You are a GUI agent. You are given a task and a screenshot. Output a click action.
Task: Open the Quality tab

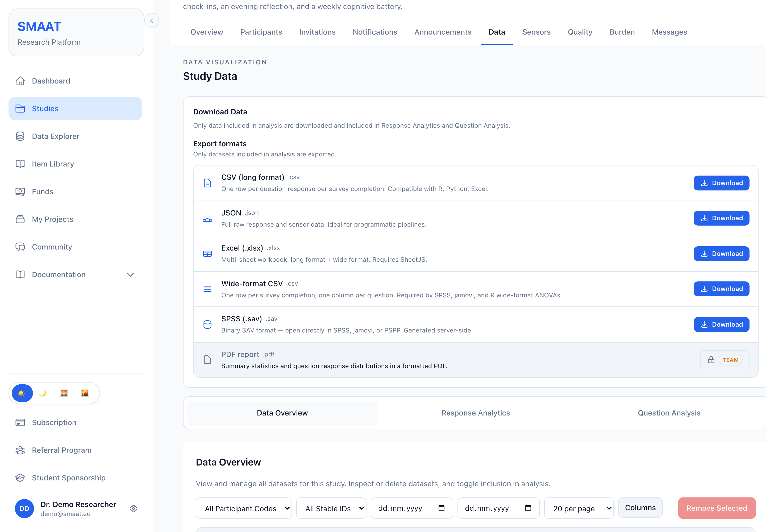click(580, 32)
